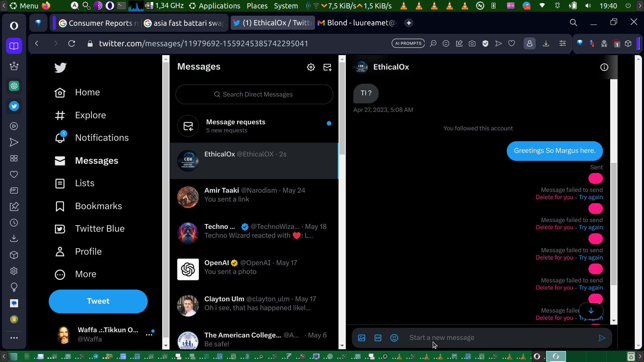Launch Firefox from the top panel
Image resolution: width=644 pixels, height=362 pixels.
(46, 6)
